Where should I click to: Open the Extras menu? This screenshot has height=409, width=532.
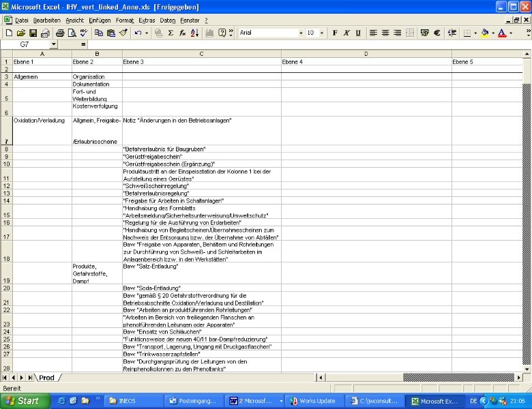(x=147, y=20)
